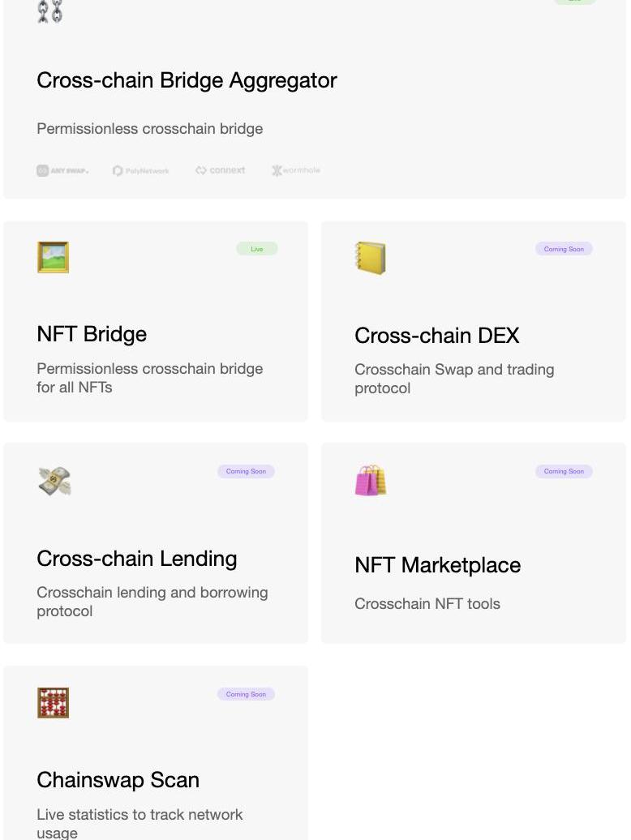The width and height of the screenshot is (631, 840).
Task: Click the abacus Chainswap Scan icon
Action: 53,703
